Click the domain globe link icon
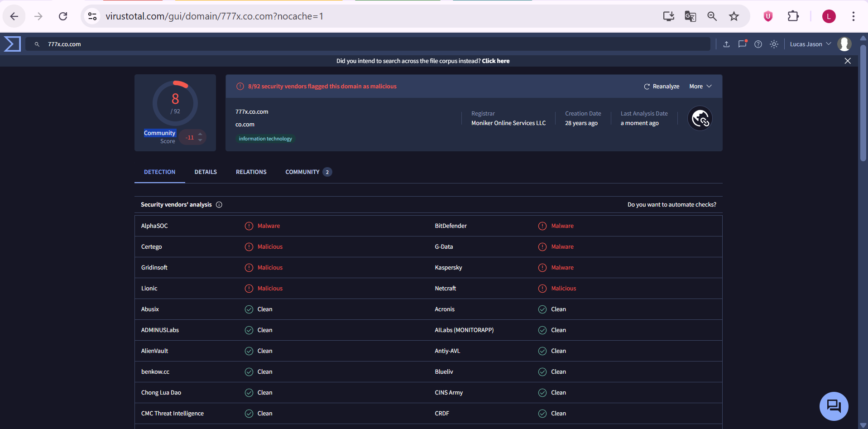Screen dimensions: 868x429 pos(700,119)
